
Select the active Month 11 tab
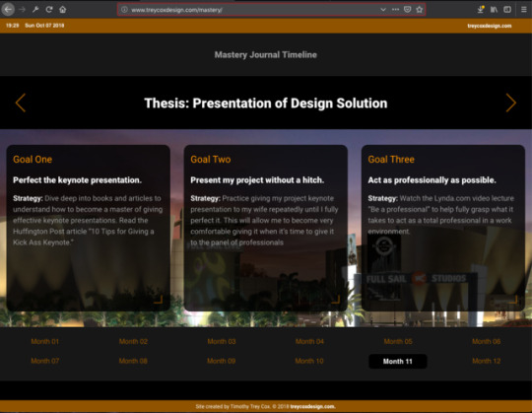point(398,361)
